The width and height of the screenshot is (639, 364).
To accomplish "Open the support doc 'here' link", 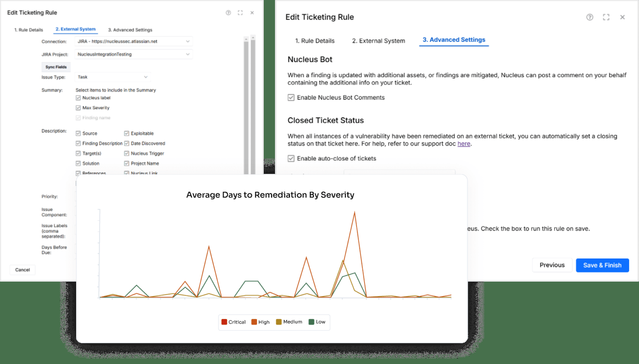I will coord(464,144).
